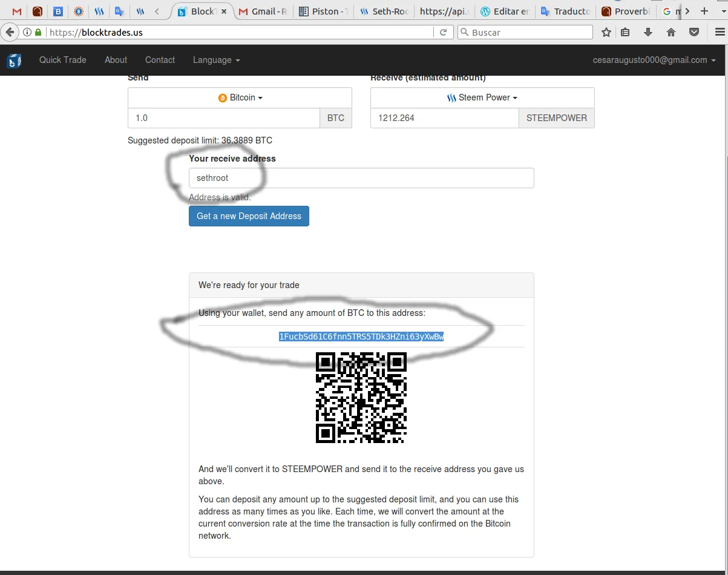Reload the page with refresh icon
728x575 pixels.
pos(444,32)
